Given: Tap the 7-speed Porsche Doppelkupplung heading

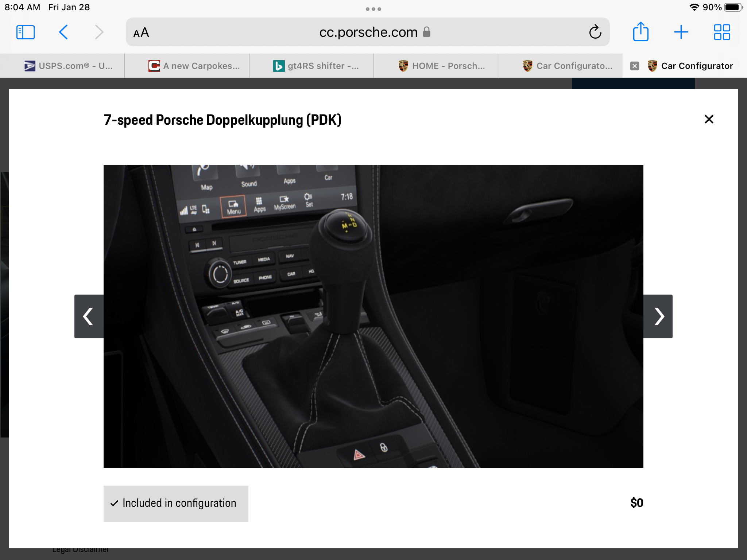Looking at the screenshot, I should 222,120.
